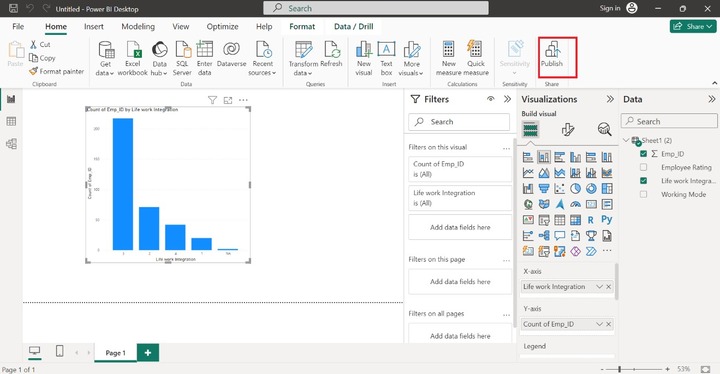Check the Working Mode field
Screen dimensions: 720x374
pos(643,194)
